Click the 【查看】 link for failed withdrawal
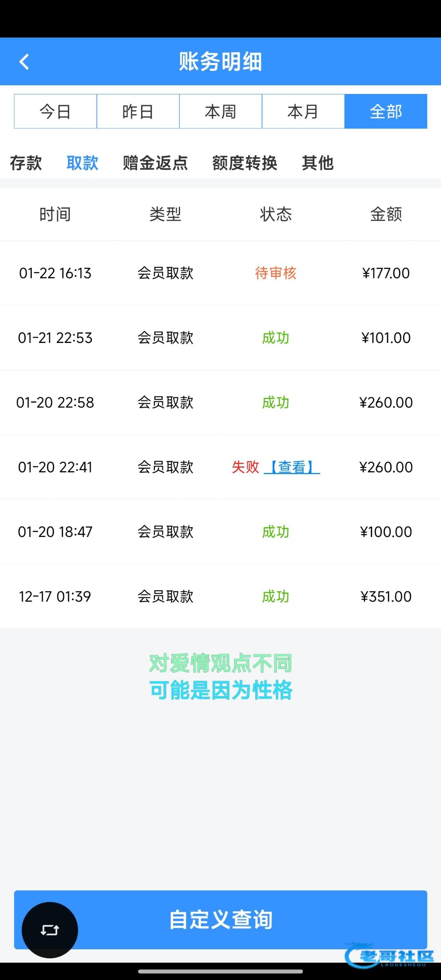 click(292, 467)
